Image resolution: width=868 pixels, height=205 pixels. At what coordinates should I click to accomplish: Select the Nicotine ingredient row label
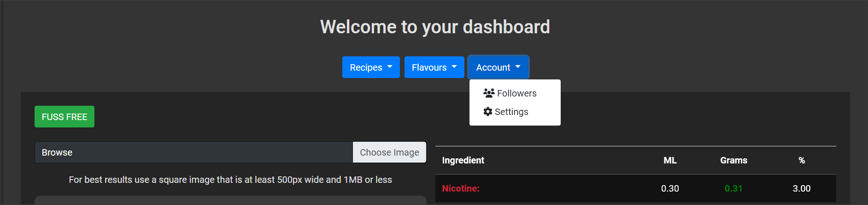461,188
